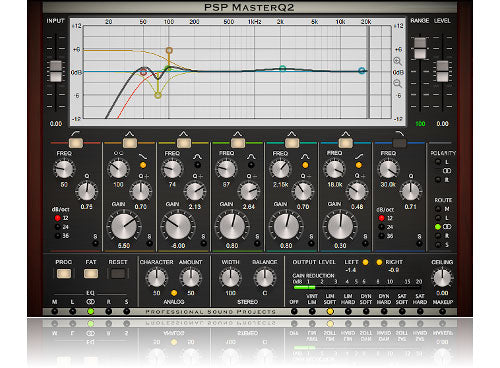The height and width of the screenshot is (368, 500).
Task: Select EQ mode R LED
Action: click(108, 312)
